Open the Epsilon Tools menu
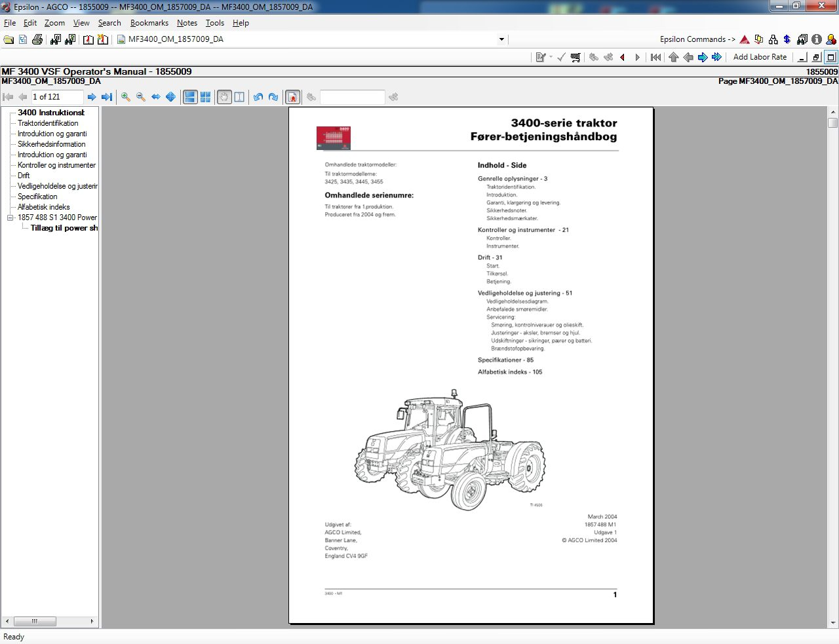Screen dimensions: 839x644 (x=215, y=23)
